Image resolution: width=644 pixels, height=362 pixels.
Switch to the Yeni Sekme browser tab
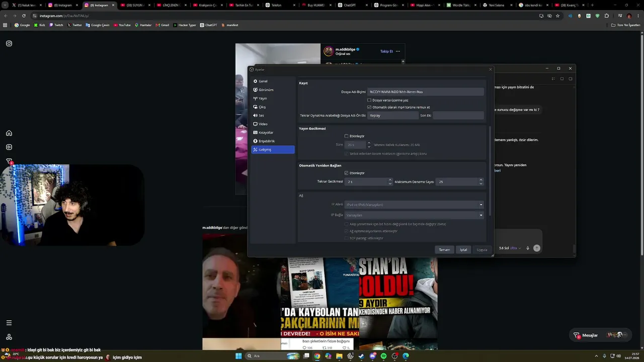point(497,5)
